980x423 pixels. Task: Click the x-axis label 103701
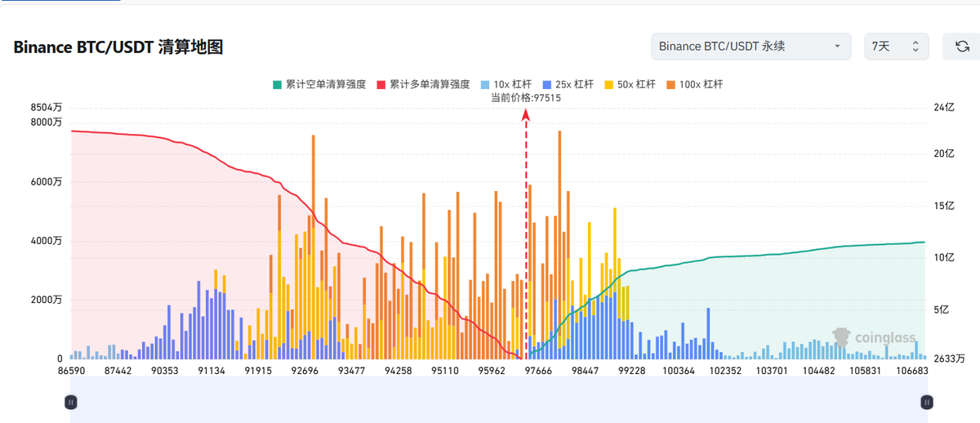tap(773, 370)
